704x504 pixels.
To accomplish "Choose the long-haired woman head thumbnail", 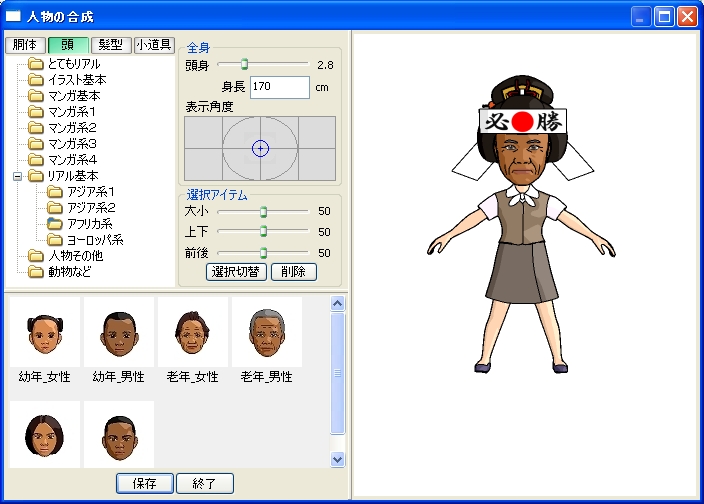I will [x=45, y=434].
